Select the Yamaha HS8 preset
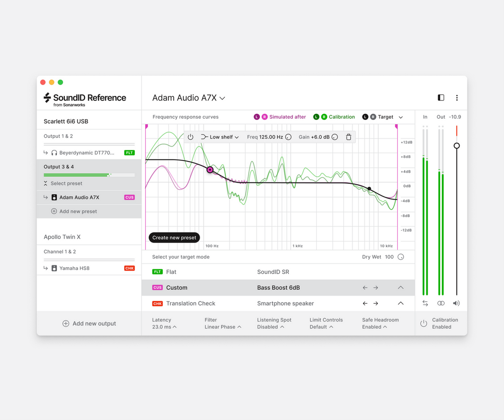The height and width of the screenshot is (420, 504). coord(74,268)
